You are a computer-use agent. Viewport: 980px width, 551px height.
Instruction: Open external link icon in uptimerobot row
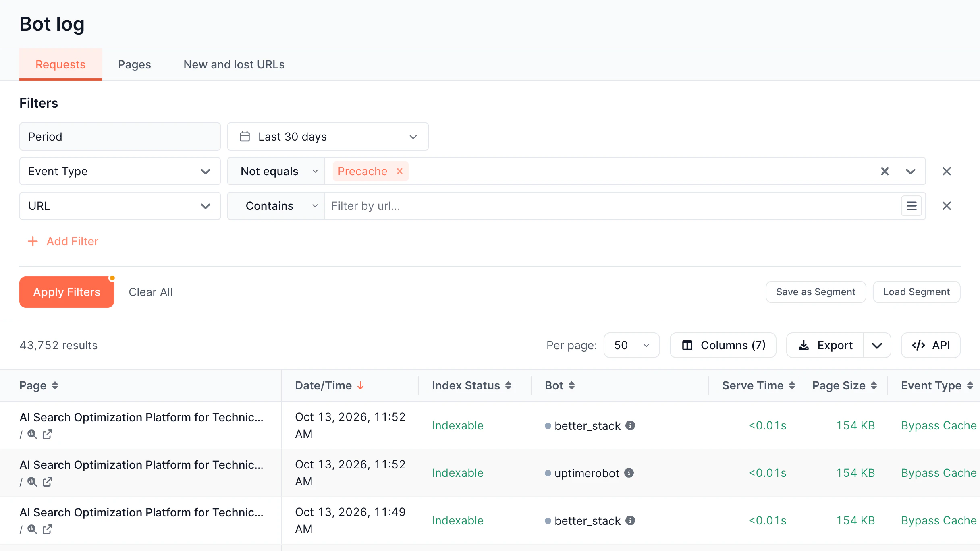pyautogui.click(x=48, y=482)
